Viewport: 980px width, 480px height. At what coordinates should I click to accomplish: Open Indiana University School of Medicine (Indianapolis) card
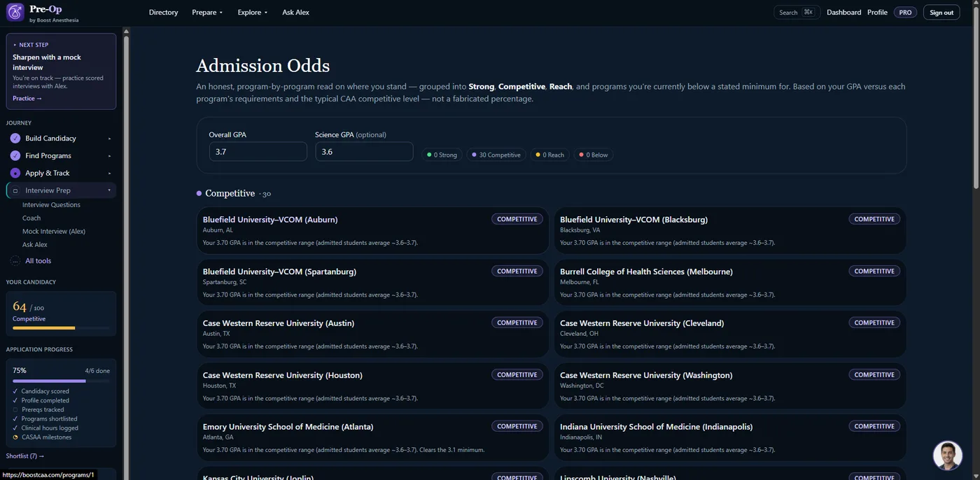[x=730, y=438]
